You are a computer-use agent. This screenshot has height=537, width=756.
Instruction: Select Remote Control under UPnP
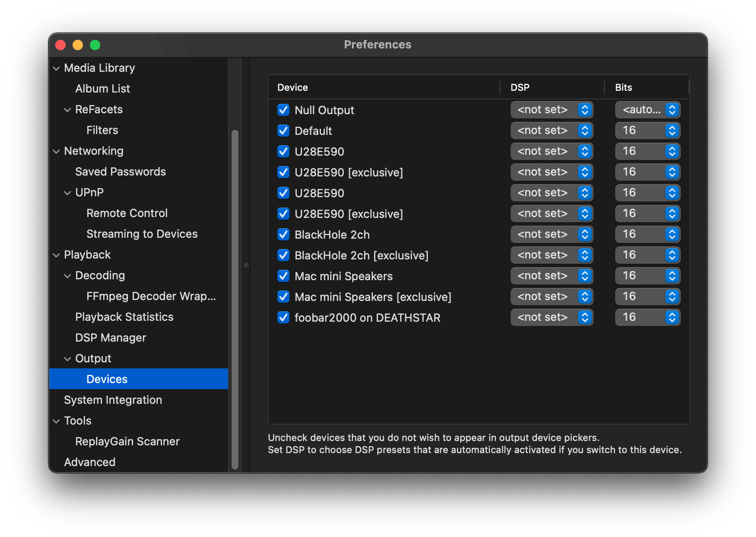click(x=127, y=213)
